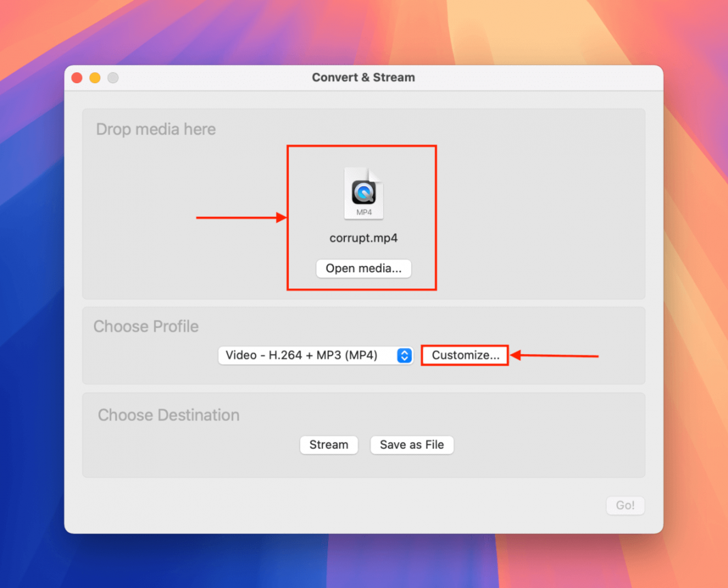Click the blue chevron on the profile selector
Viewport: 728px width, 588px height.
tap(405, 355)
